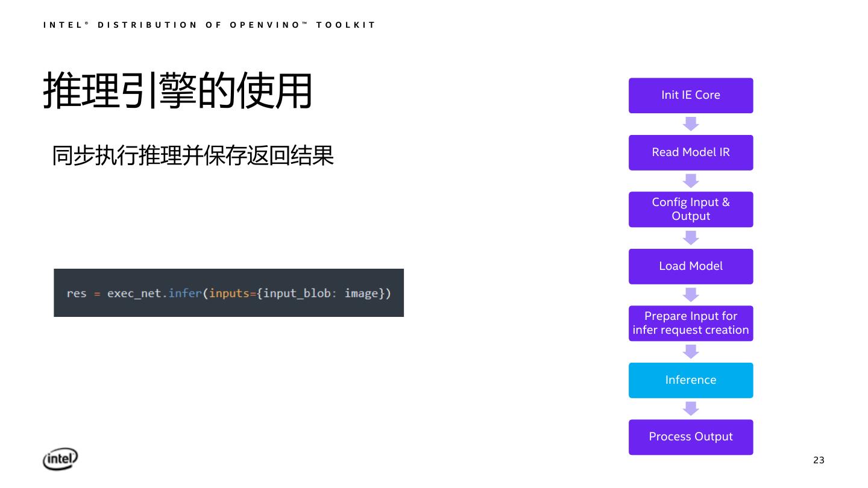Screen dimensions: 868x488
Task: Click the slide title 推理引擎的使用
Action: [178, 91]
